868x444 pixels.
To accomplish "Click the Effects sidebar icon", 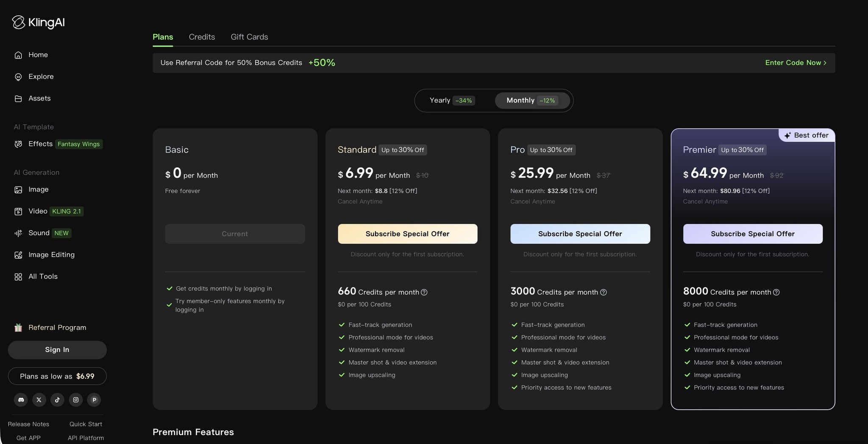I will pos(18,144).
